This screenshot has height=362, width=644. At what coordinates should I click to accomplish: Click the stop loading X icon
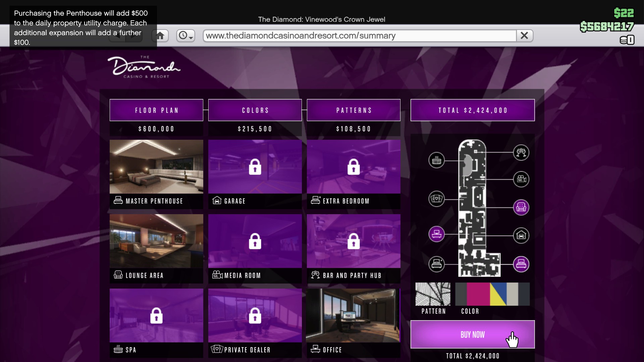tap(524, 36)
